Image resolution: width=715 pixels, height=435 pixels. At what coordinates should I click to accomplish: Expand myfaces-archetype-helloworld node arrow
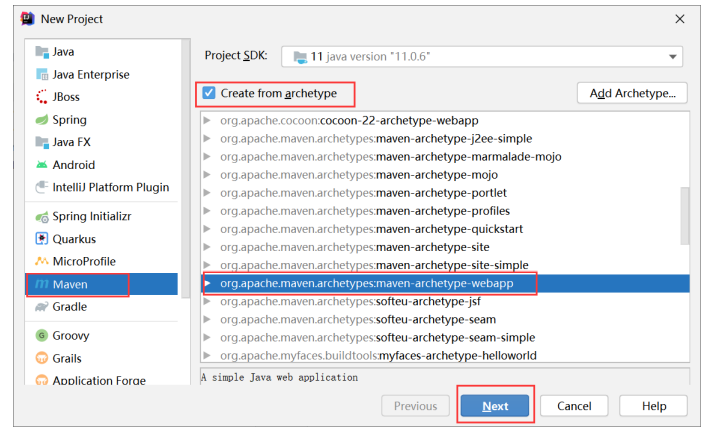pos(207,355)
